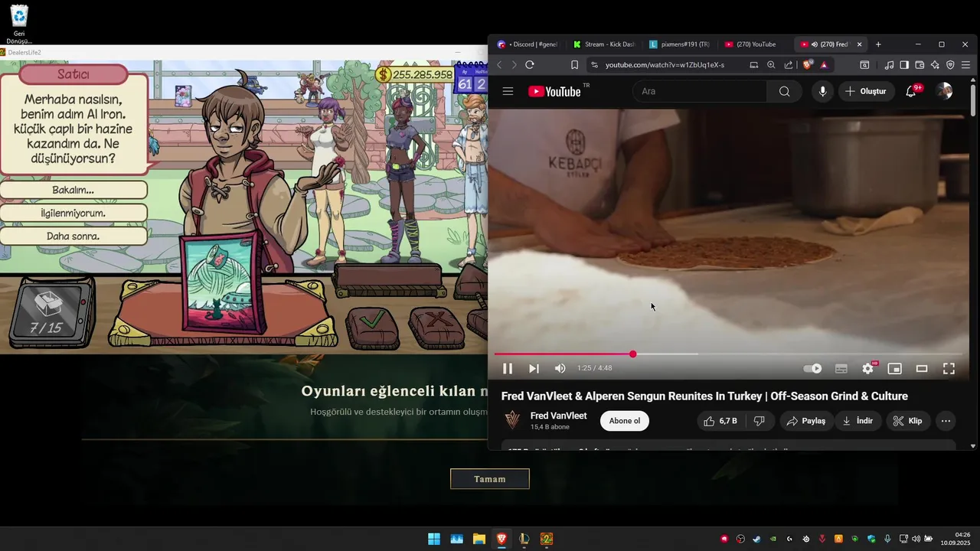The height and width of the screenshot is (551, 980).
Task: Close the active Fred VanVleet tab
Action: 859,44
